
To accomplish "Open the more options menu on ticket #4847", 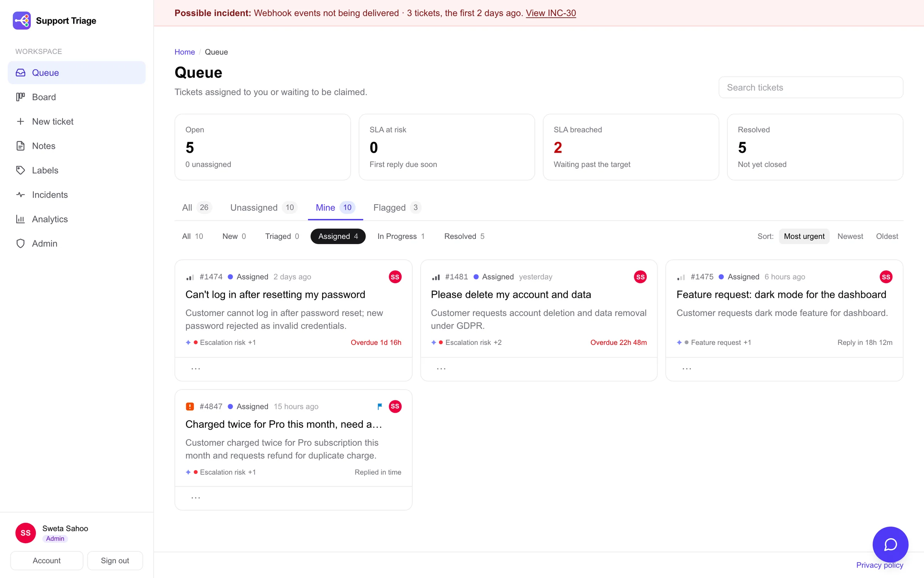I will point(196,498).
